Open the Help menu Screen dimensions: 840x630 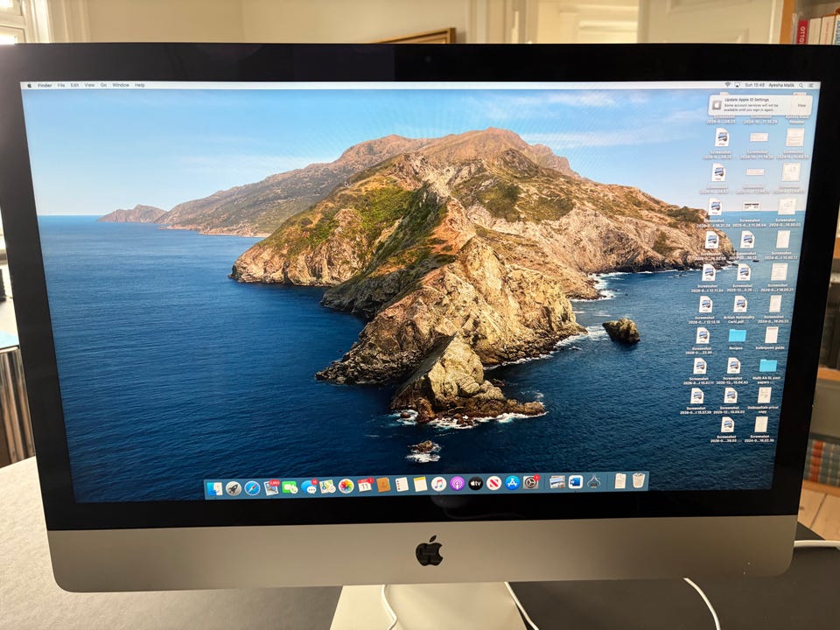click(x=140, y=85)
